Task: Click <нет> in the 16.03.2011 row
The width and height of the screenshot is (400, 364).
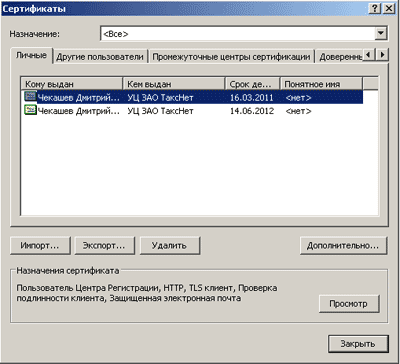Action: [x=299, y=98]
